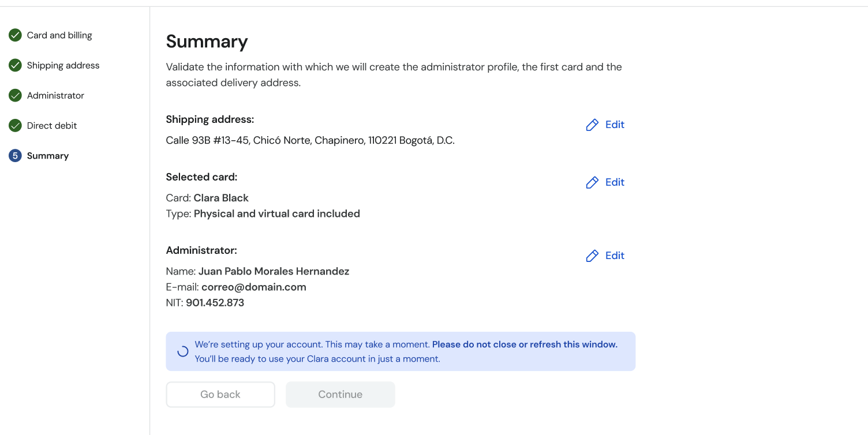This screenshot has width=868, height=435.
Task: Click the green checkmark for Shipping address step
Action: tap(15, 65)
